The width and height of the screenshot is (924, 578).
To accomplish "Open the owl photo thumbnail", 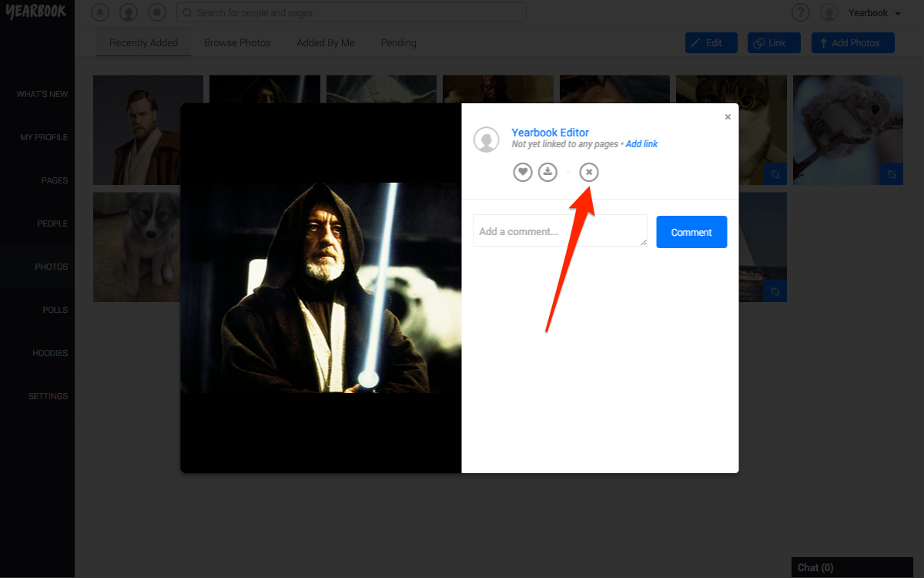I will coord(848,129).
